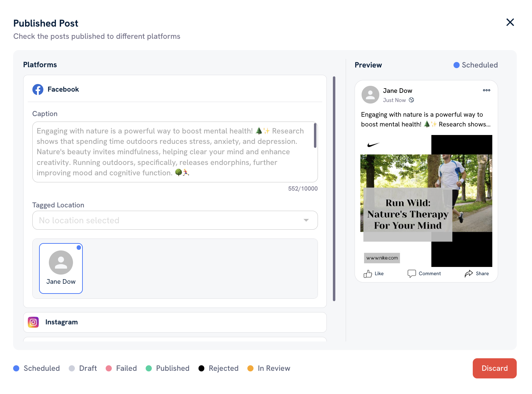The image size is (532, 394).
Task: Click the Comment speech bubble icon
Action: pos(411,274)
